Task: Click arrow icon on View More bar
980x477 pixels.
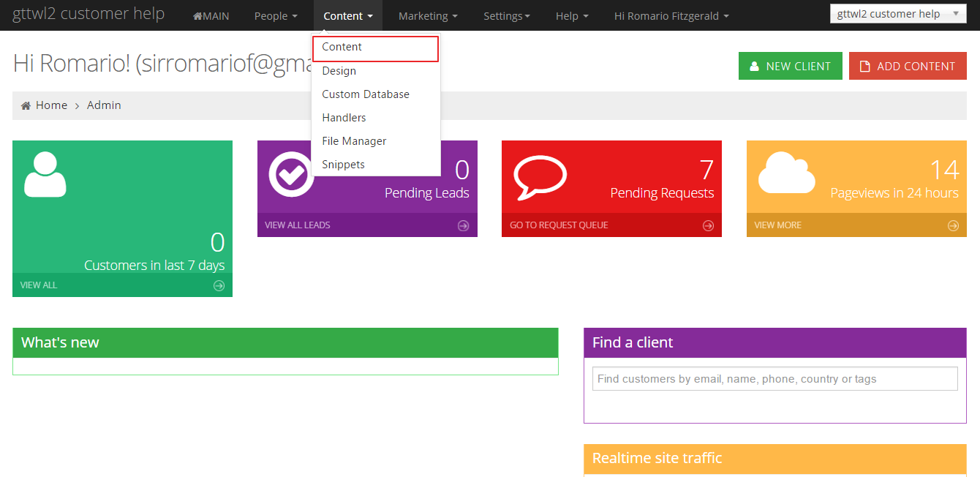Action: [952, 225]
